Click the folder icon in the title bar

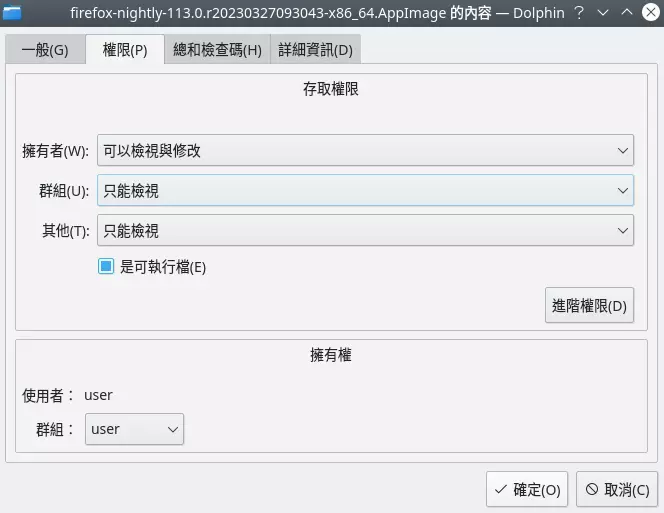click(12, 13)
